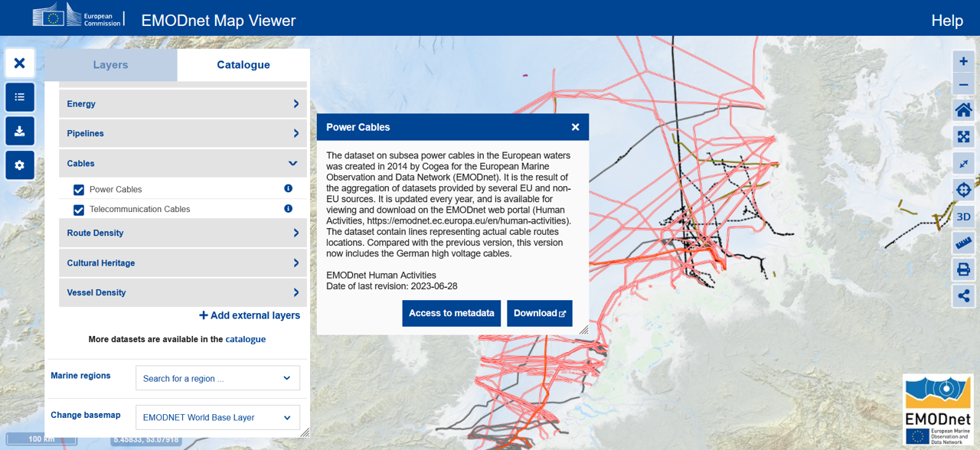Click 'EMODnet Human Activities' text in popup
Image resolution: width=980 pixels, height=450 pixels.
381,276
